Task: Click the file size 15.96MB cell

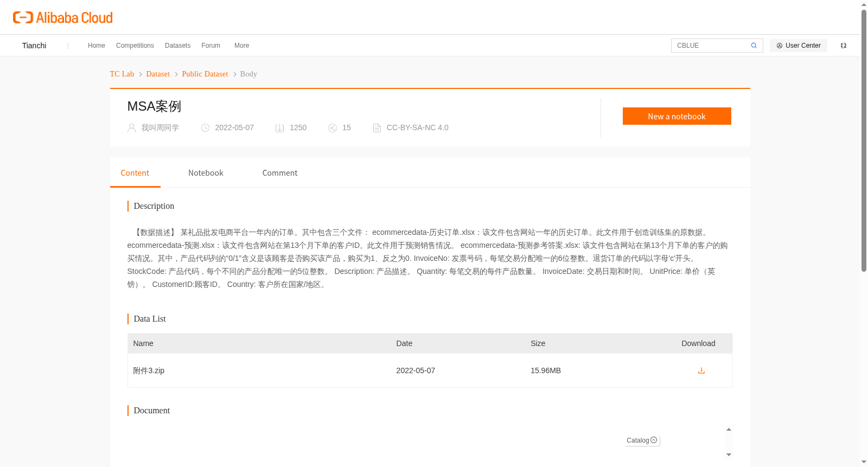Action: pyautogui.click(x=546, y=370)
